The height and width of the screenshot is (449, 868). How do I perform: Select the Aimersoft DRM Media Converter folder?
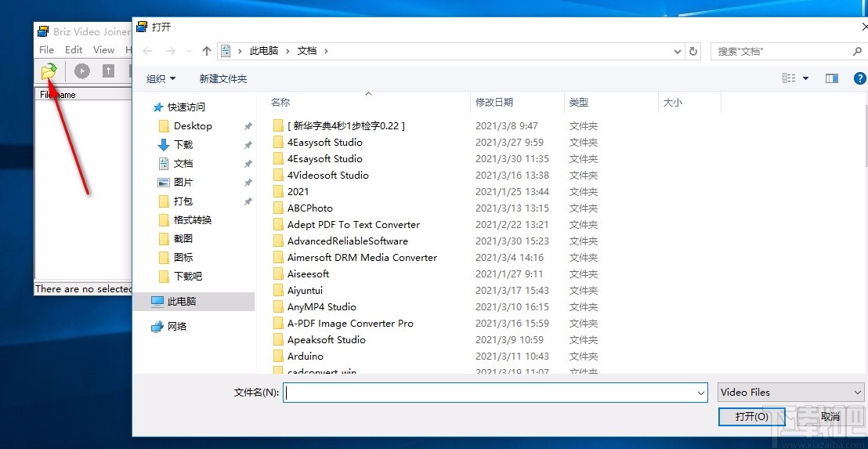[362, 258]
